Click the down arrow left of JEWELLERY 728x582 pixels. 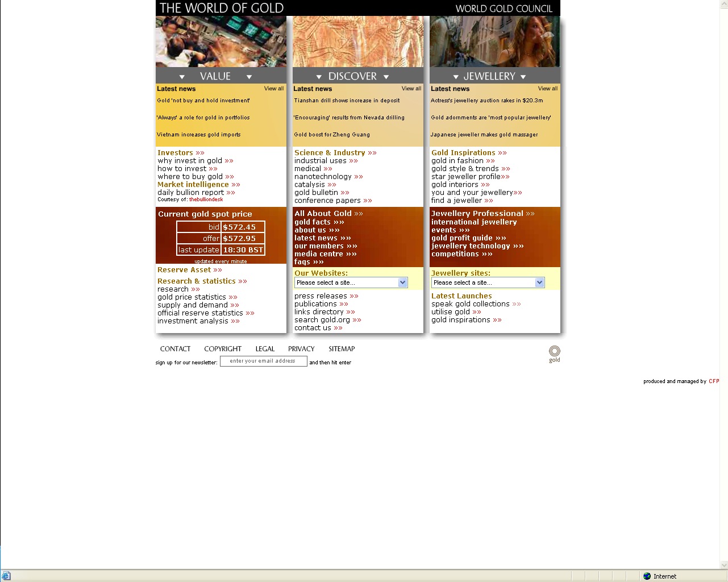tap(456, 77)
